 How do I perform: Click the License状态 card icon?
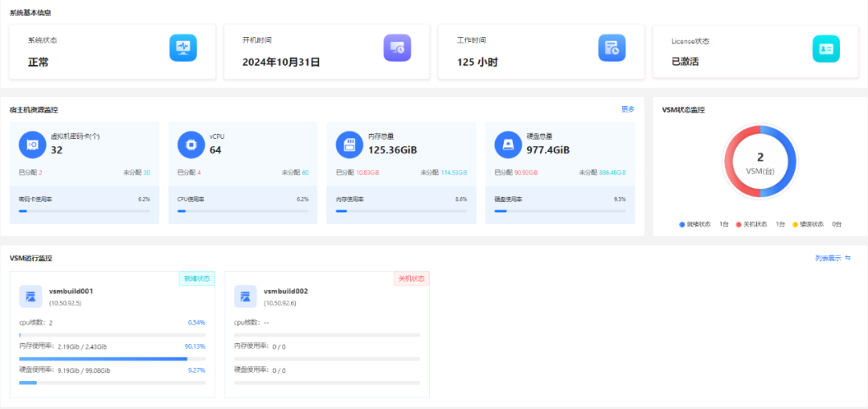825,48
